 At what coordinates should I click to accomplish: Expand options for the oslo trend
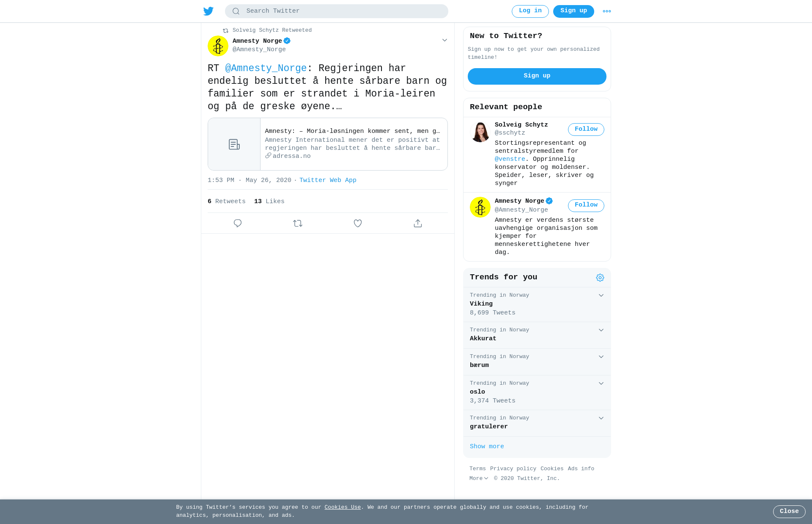[x=601, y=383]
